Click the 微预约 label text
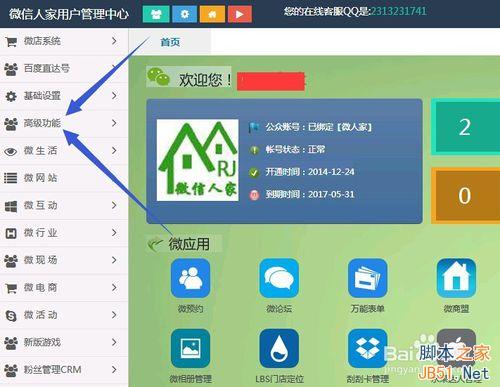Screen dimensions: 500x387 [190, 309]
